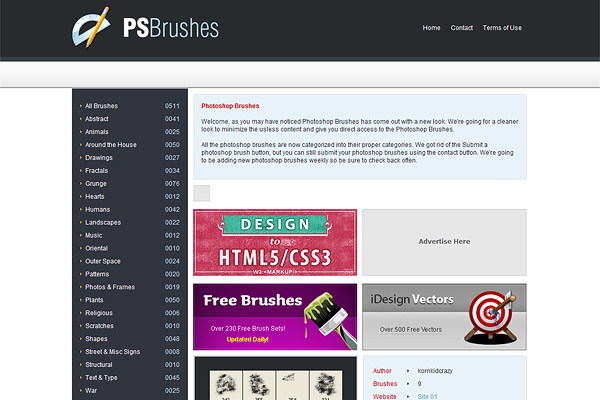This screenshot has height=400, width=600.
Task: Select Photos & Frames category
Action: click(x=110, y=287)
